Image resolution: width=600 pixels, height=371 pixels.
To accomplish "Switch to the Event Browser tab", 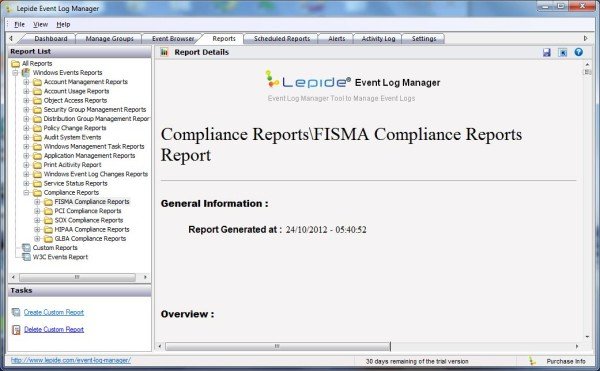I will point(173,39).
